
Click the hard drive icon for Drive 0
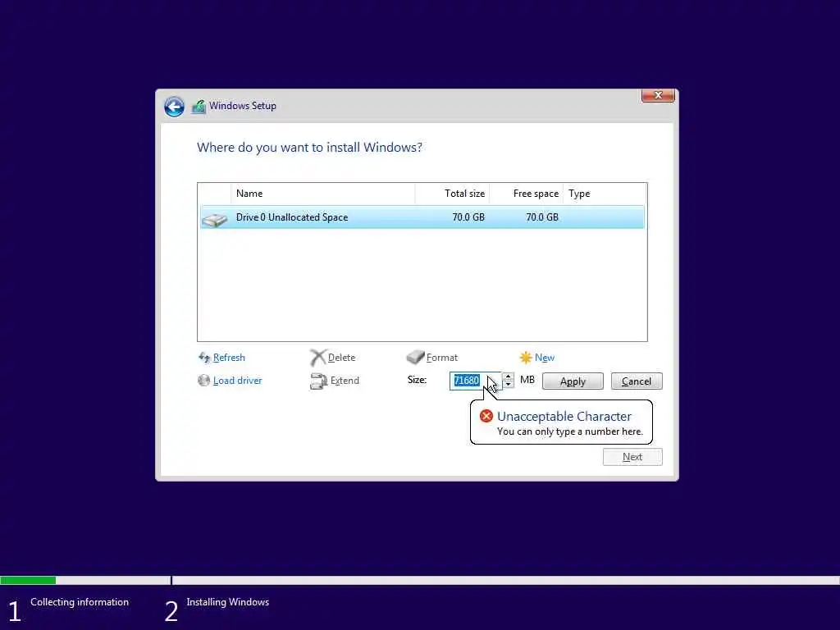point(214,218)
